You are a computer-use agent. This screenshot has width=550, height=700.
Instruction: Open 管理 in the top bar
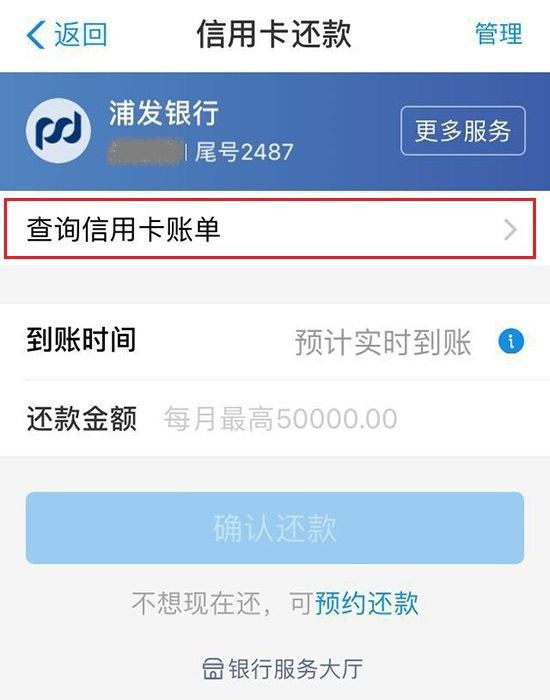[x=499, y=33]
